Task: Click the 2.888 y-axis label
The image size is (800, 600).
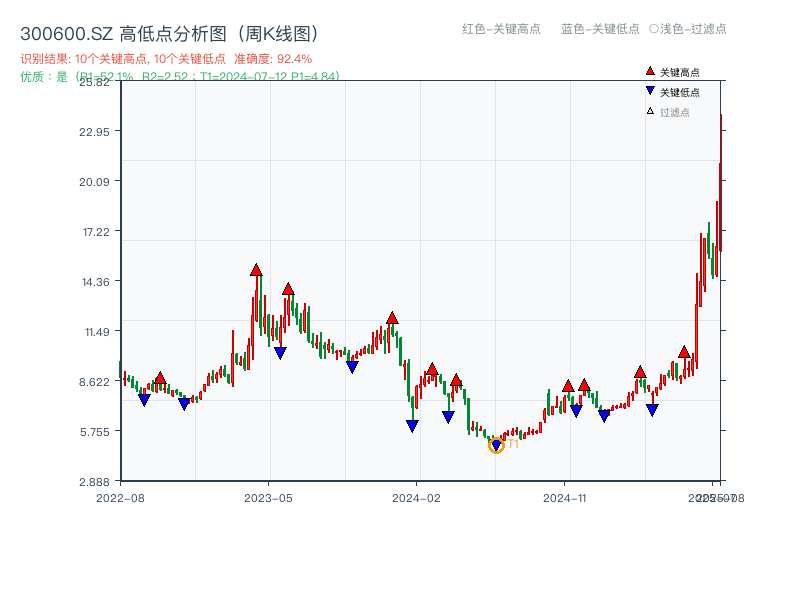Action: click(94, 482)
